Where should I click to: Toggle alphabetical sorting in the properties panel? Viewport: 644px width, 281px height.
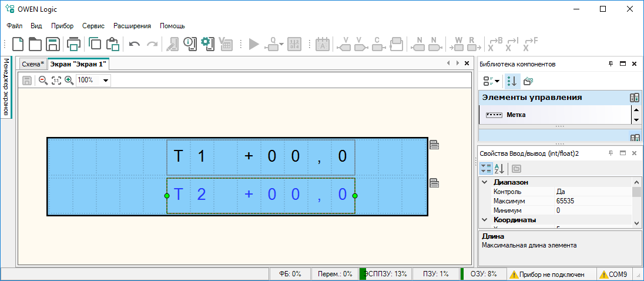pyautogui.click(x=499, y=169)
